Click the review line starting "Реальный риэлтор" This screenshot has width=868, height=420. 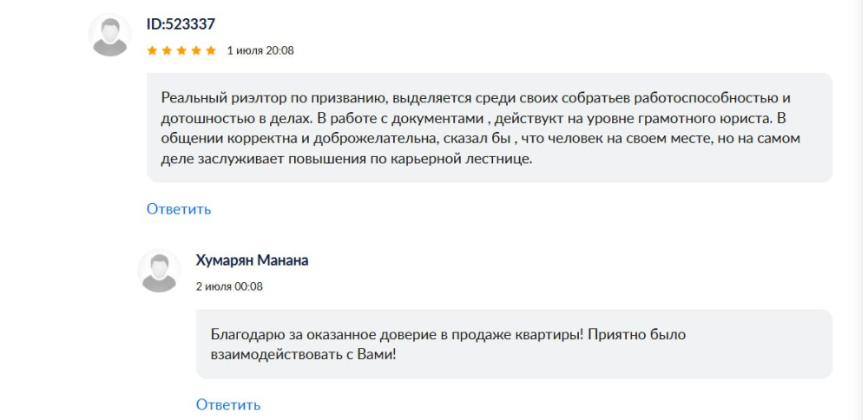[x=476, y=98]
